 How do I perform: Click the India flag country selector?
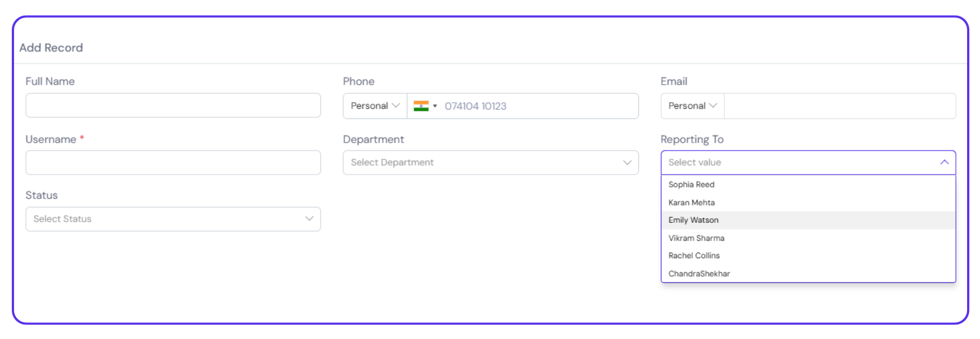421,106
